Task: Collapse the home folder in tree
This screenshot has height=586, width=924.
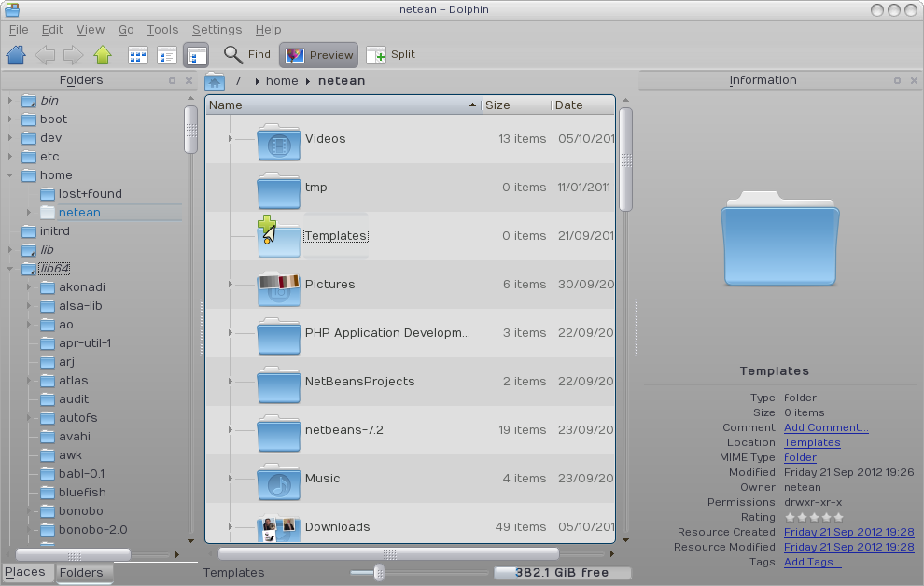Action: point(10,175)
